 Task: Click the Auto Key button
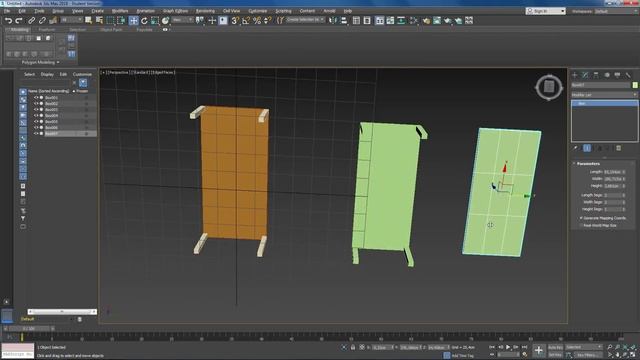point(555,347)
